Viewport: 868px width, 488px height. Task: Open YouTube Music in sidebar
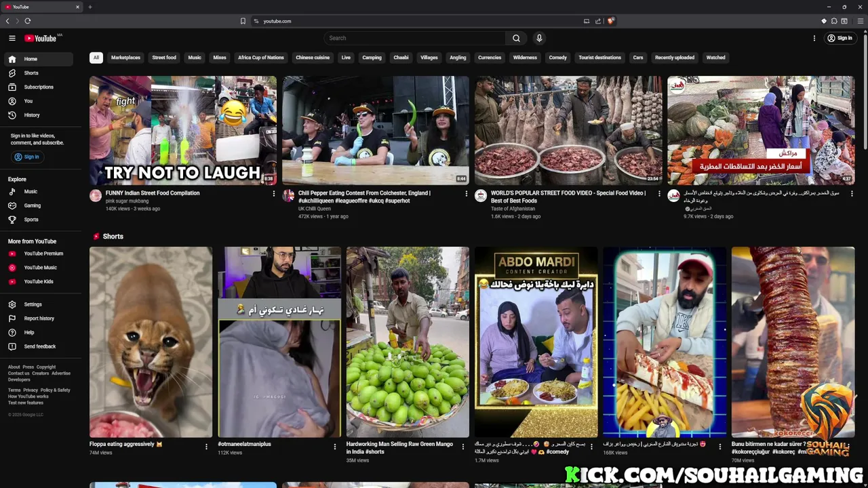coord(38,268)
